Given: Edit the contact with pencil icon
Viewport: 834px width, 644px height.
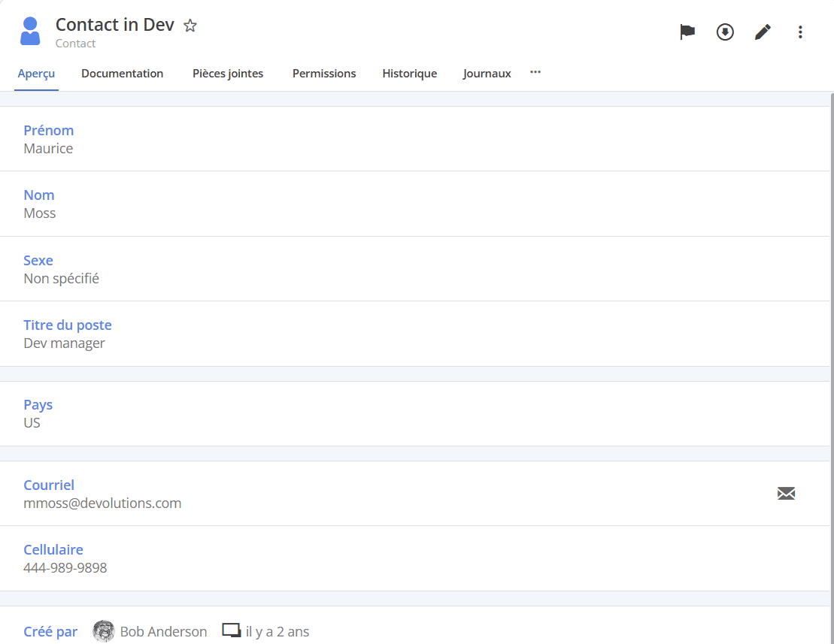Looking at the screenshot, I should [763, 32].
